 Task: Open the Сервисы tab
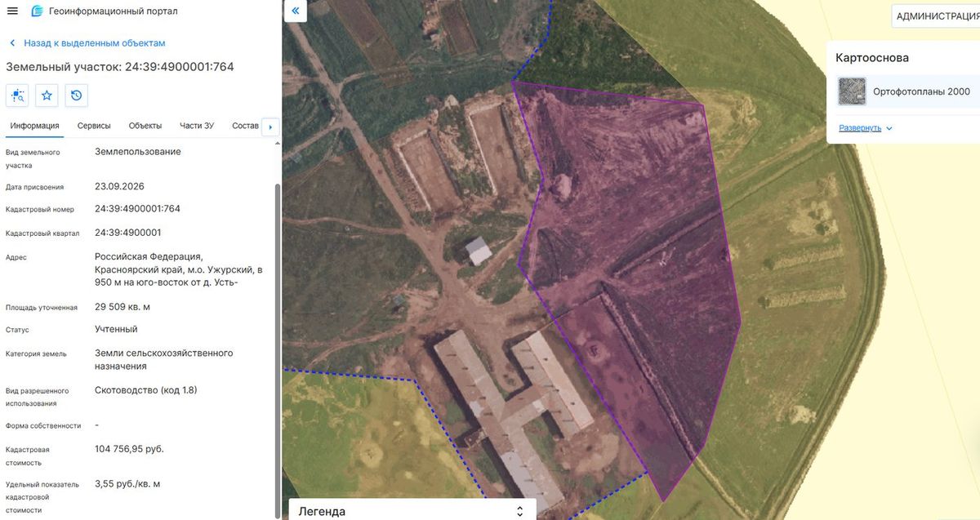click(95, 126)
